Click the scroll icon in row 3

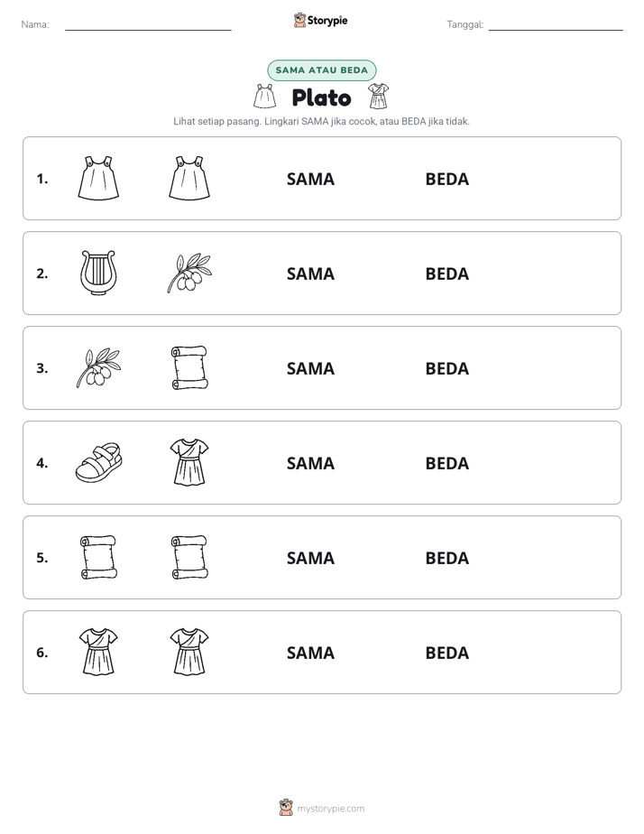pyautogui.click(x=189, y=367)
